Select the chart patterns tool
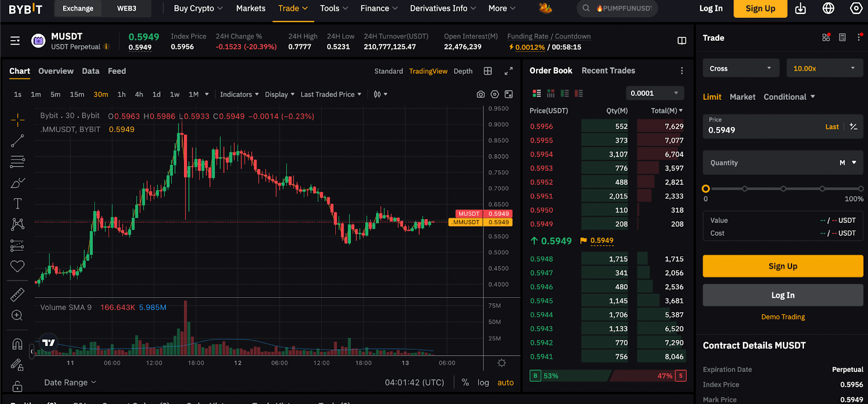 pos(17,224)
